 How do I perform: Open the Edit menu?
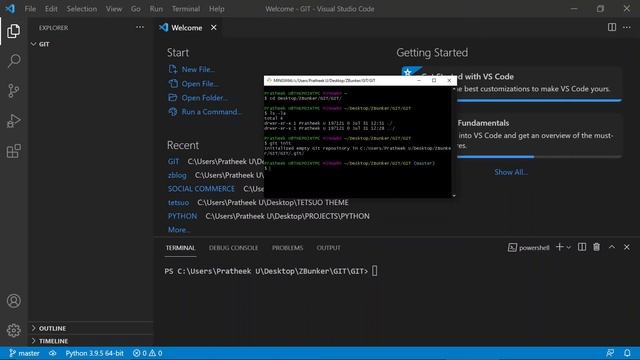51,9
